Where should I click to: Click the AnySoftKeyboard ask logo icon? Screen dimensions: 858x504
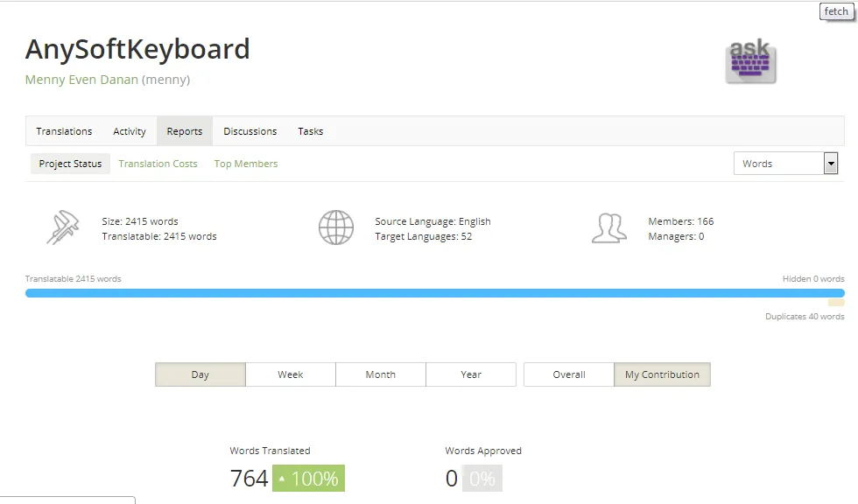point(751,62)
